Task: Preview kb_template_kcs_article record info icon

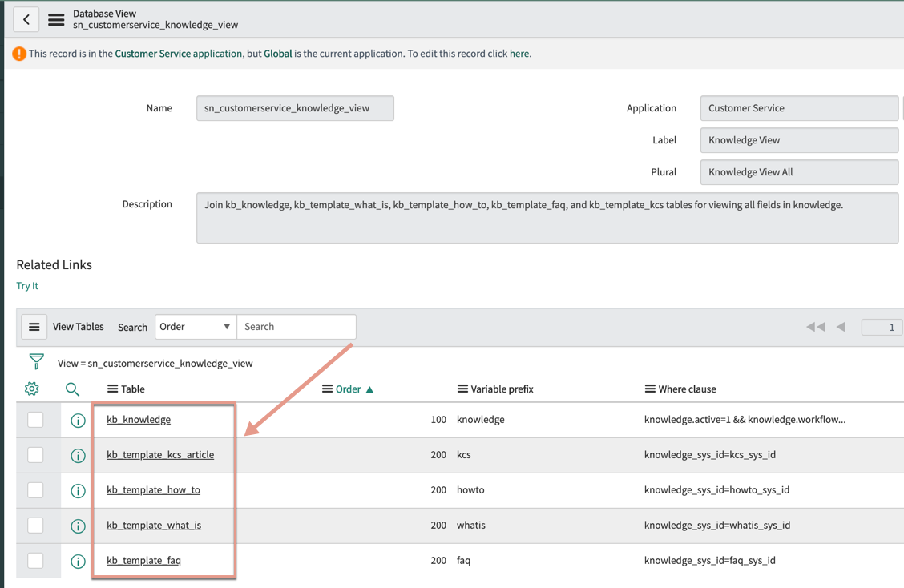Action: point(78,455)
